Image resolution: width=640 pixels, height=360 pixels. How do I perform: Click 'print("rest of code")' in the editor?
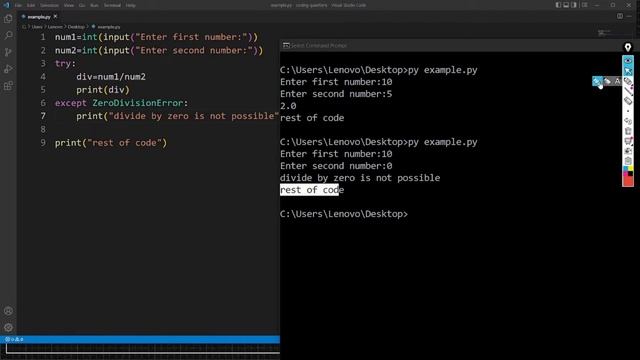point(111,143)
